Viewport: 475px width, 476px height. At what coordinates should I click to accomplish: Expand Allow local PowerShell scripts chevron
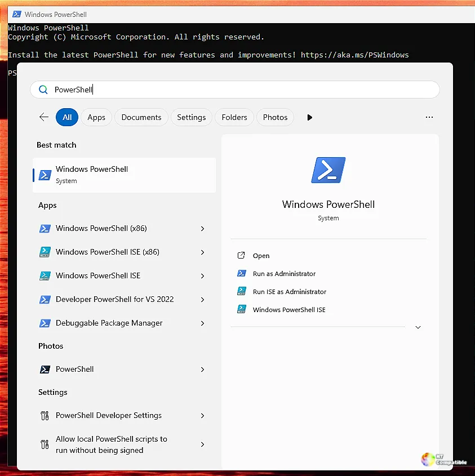[203, 444]
